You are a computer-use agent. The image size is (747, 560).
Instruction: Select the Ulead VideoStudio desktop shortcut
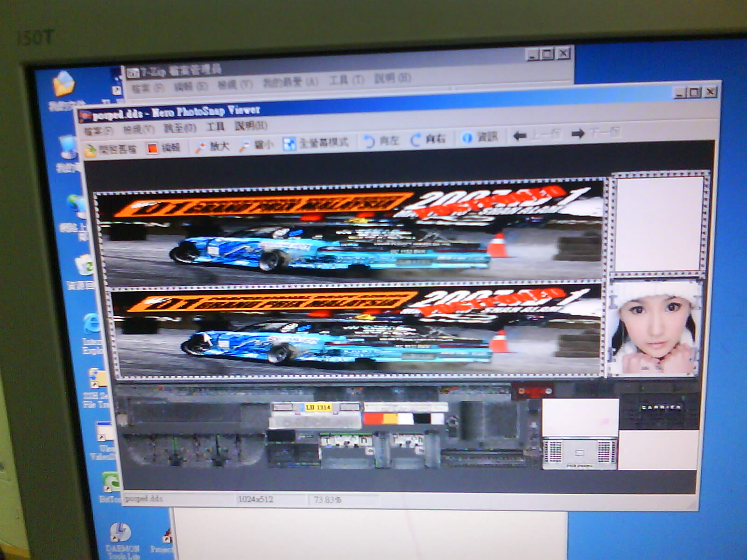[104, 432]
